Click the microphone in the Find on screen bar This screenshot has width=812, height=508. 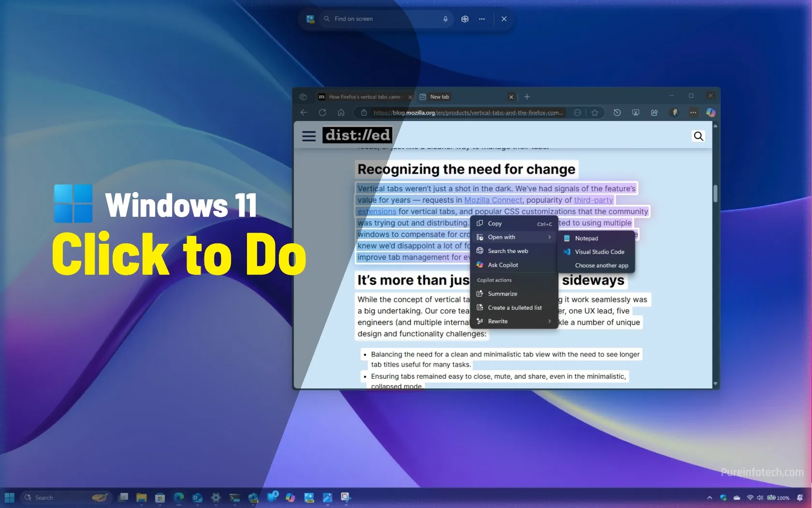[445, 19]
